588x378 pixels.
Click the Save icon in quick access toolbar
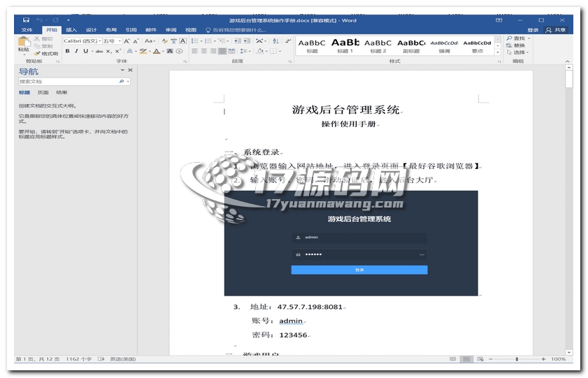pos(26,20)
